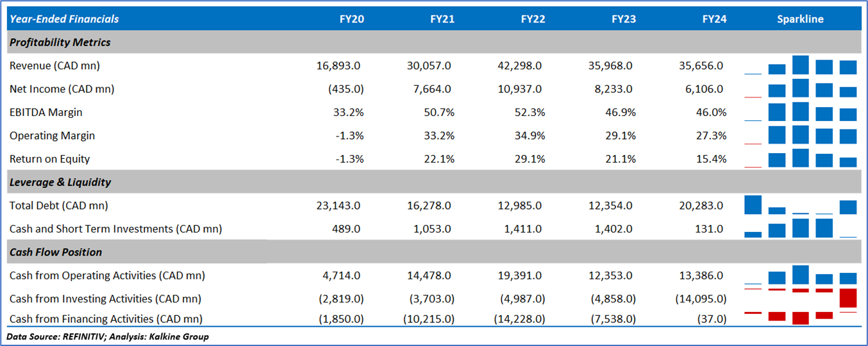Click the Year-Ended Financials header label
868x346 pixels.
point(64,19)
